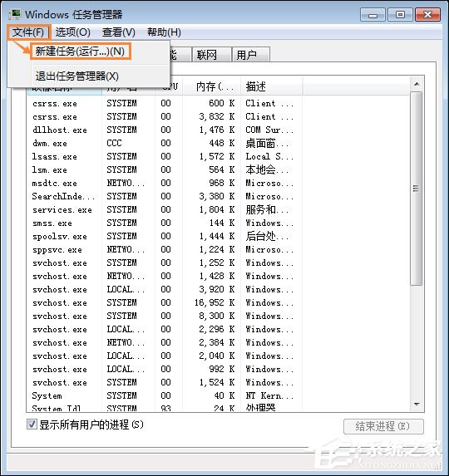Viewport: 449px width, 476px height.
Task: Click scrollbar down arrow in process list
Action: pyautogui.click(x=417, y=405)
